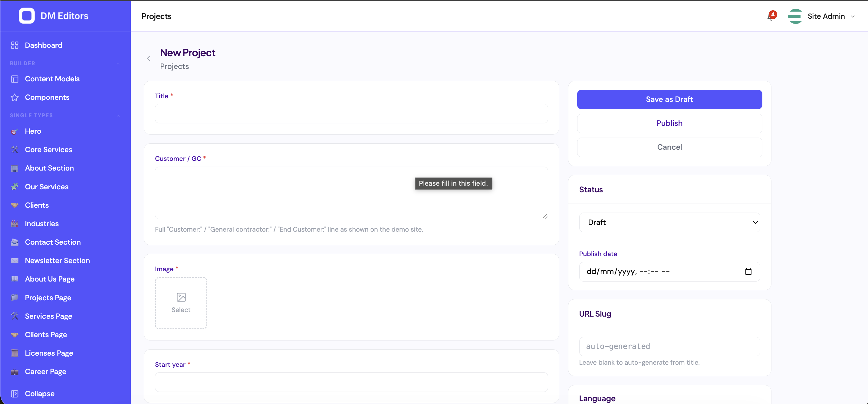Collapse the SINGLE TYPES section chevron
868x404 pixels.
pyautogui.click(x=118, y=116)
